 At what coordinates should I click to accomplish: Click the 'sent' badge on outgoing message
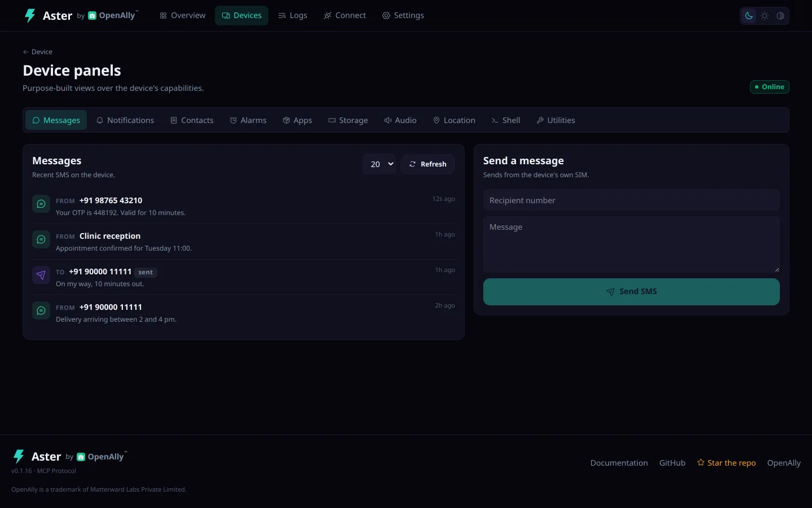[145, 272]
